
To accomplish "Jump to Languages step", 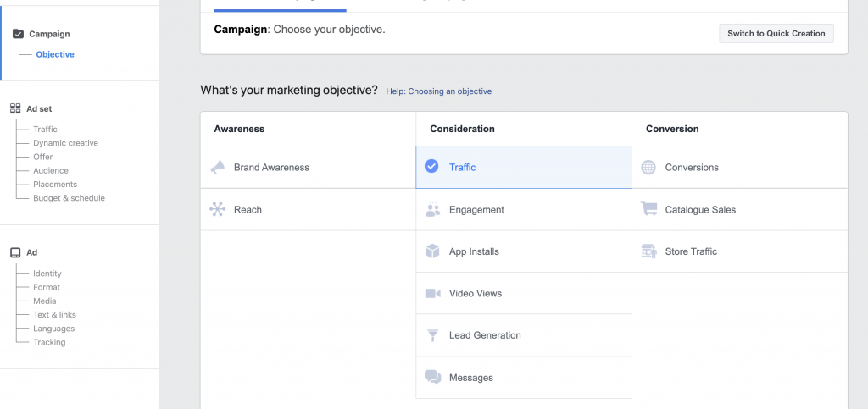I will coord(53,329).
